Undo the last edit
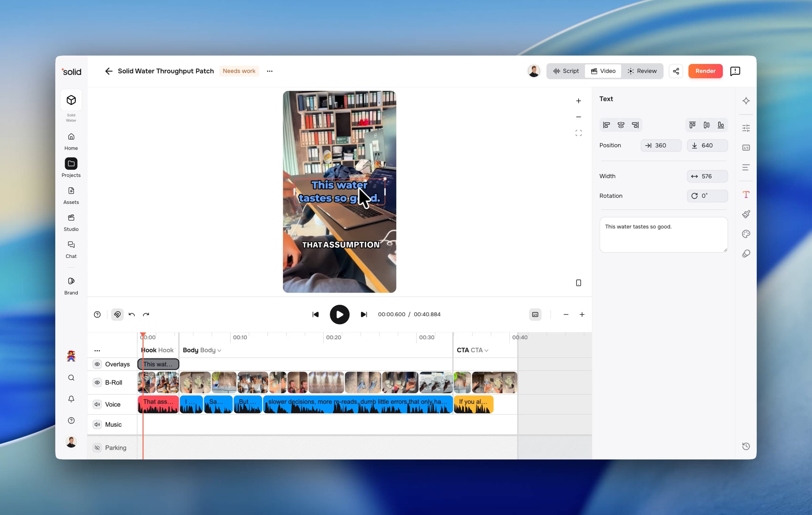This screenshot has height=515, width=812. [132, 314]
